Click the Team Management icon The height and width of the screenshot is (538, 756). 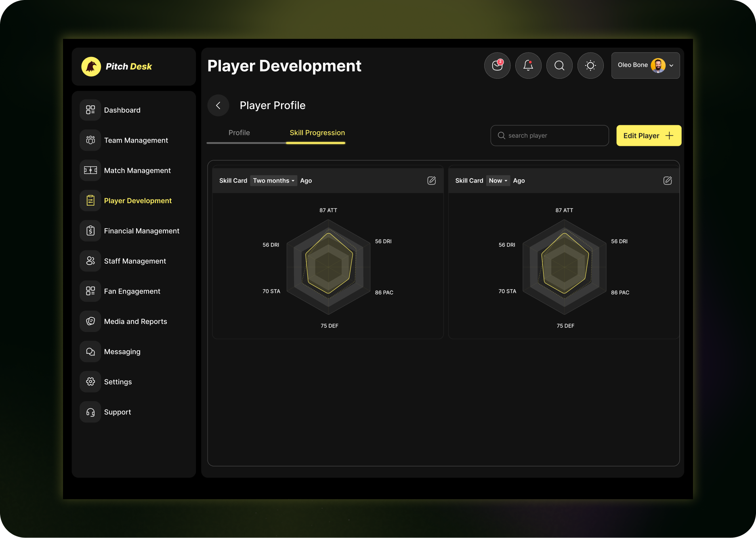pos(90,140)
